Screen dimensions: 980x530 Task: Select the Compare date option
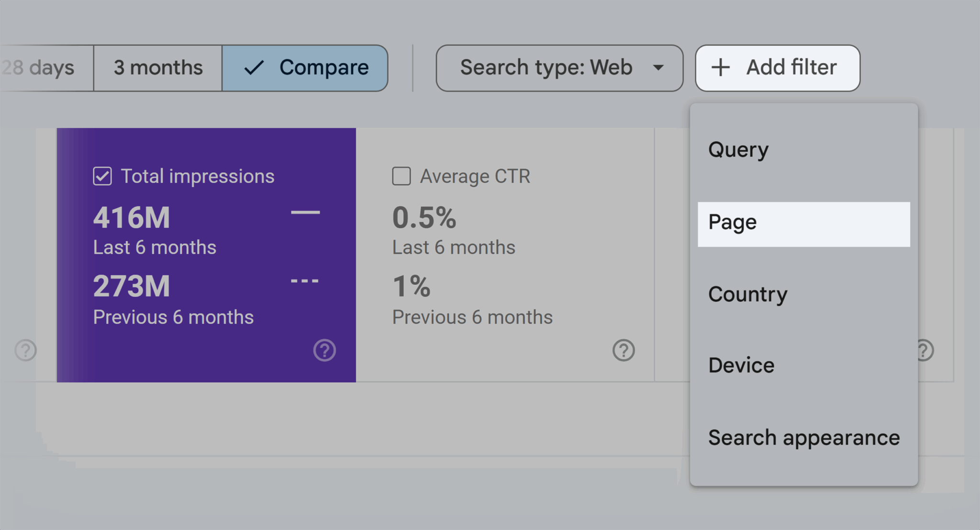pyautogui.click(x=305, y=68)
